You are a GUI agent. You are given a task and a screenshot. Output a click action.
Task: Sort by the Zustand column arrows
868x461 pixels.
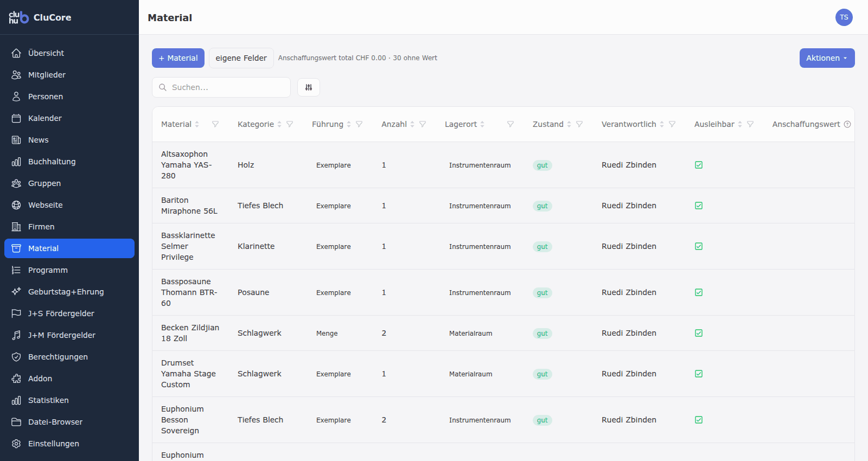click(569, 124)
